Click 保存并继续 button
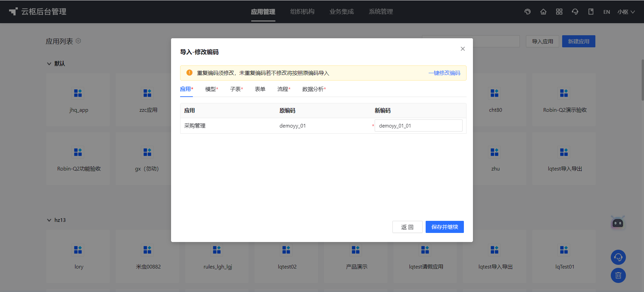Viewport: 644px width, 292px height. click(x=445, y=227)
